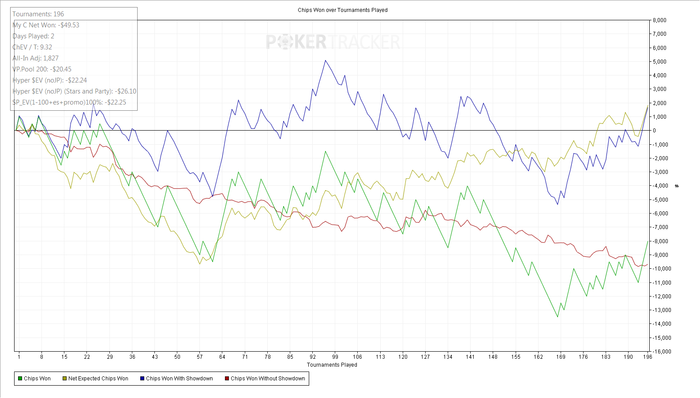Click the green Chips Won legend swatch
Image resolution: width=700 pixels, height=398 pixels.
20,378
